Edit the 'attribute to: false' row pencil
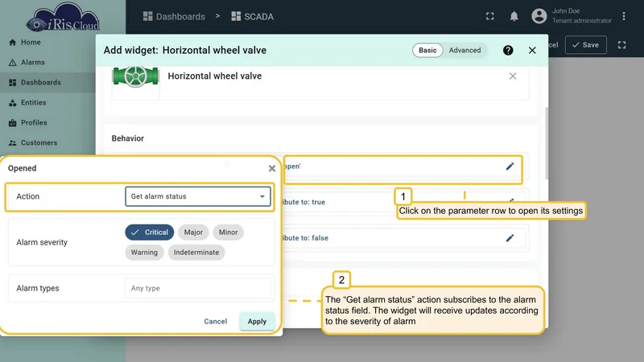 (510, 238)
